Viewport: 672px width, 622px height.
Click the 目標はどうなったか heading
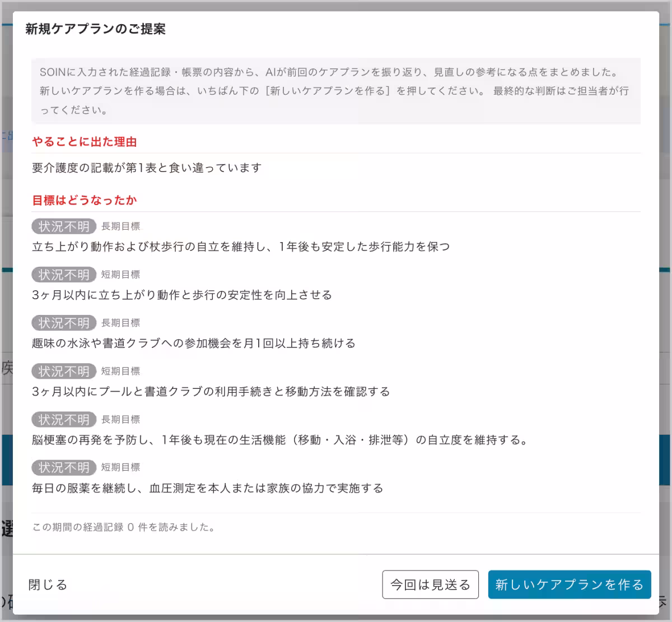pyautogui.click(x=85, y=200)
